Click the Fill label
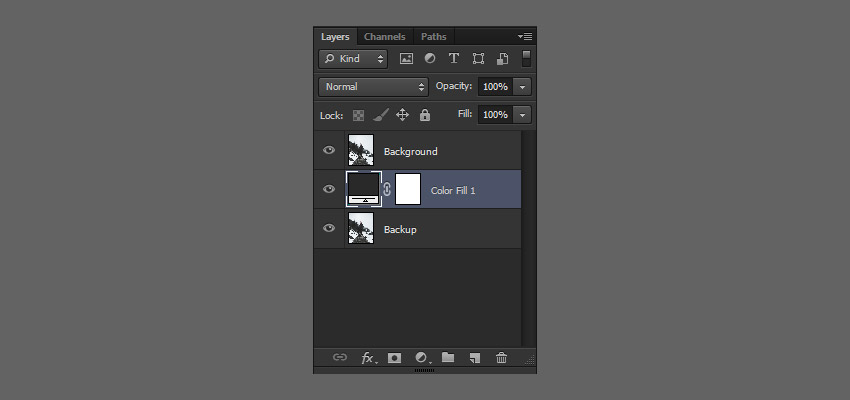850x400 pixels. (x=465, y=114)
